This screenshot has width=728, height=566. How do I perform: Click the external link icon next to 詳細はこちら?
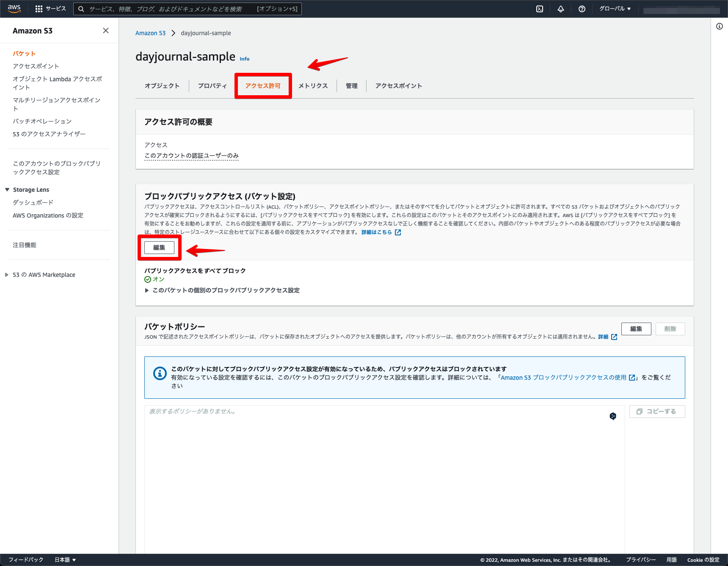(x=398, y=232)
